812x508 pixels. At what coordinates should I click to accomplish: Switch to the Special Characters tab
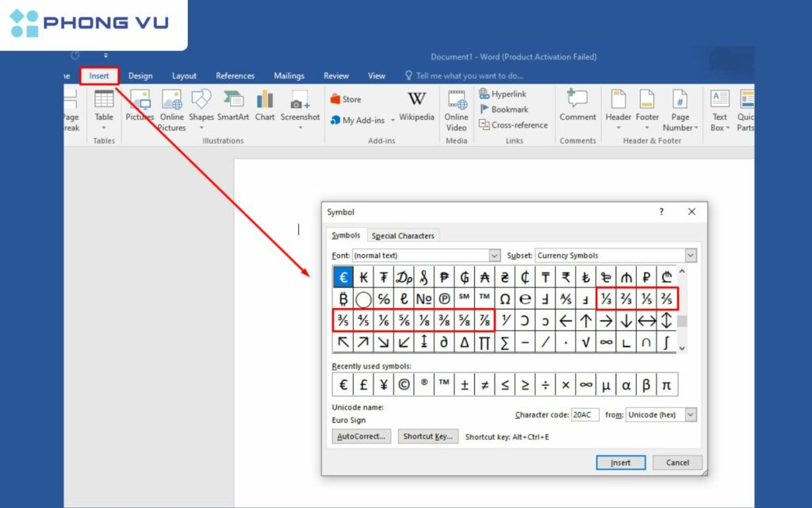[x=403, y=235]
